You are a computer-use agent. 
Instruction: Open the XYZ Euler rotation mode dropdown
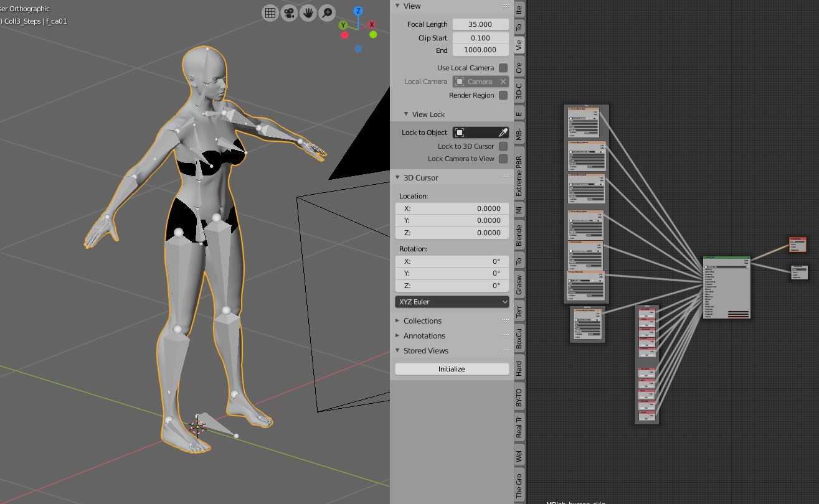(x=452, y=302)
